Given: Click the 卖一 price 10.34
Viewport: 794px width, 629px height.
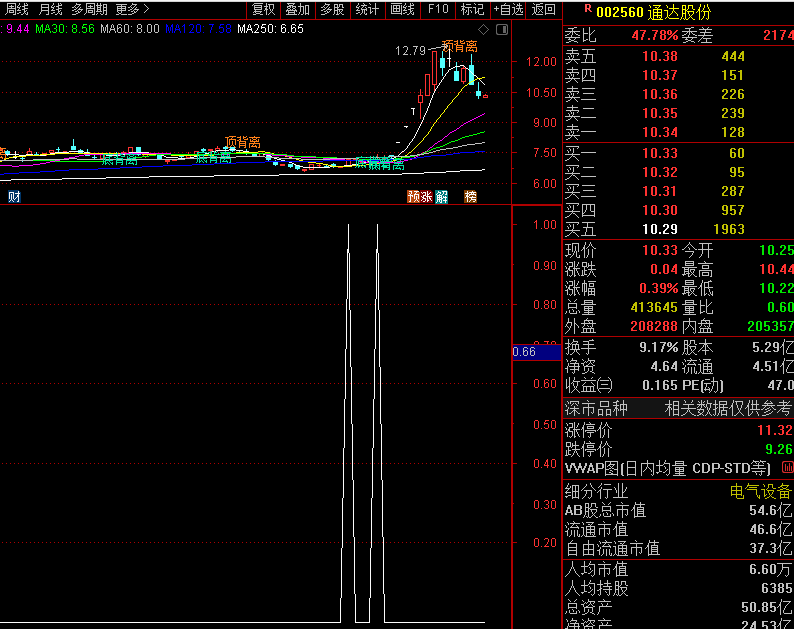Looking at the screenshot, I should coord(660,132).
